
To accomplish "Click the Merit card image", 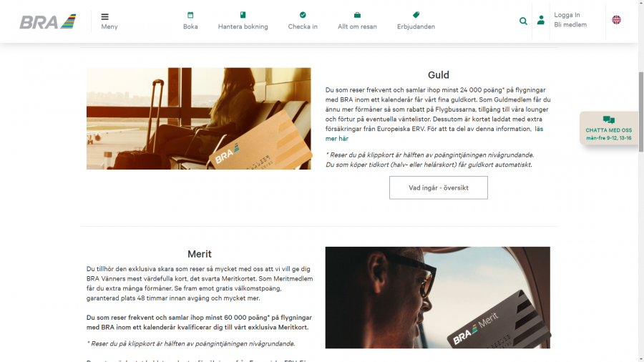I will pyautogui.click(x=438, y=298).
